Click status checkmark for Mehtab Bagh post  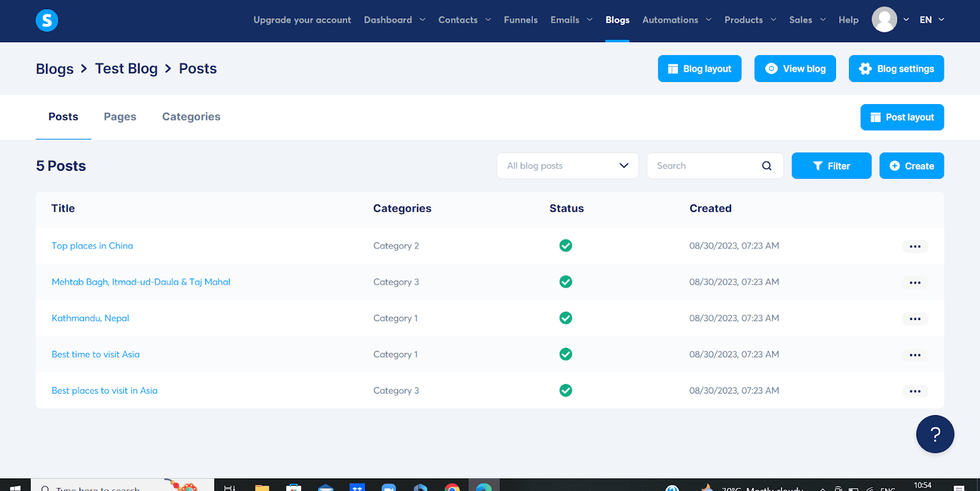click(565, 282)
